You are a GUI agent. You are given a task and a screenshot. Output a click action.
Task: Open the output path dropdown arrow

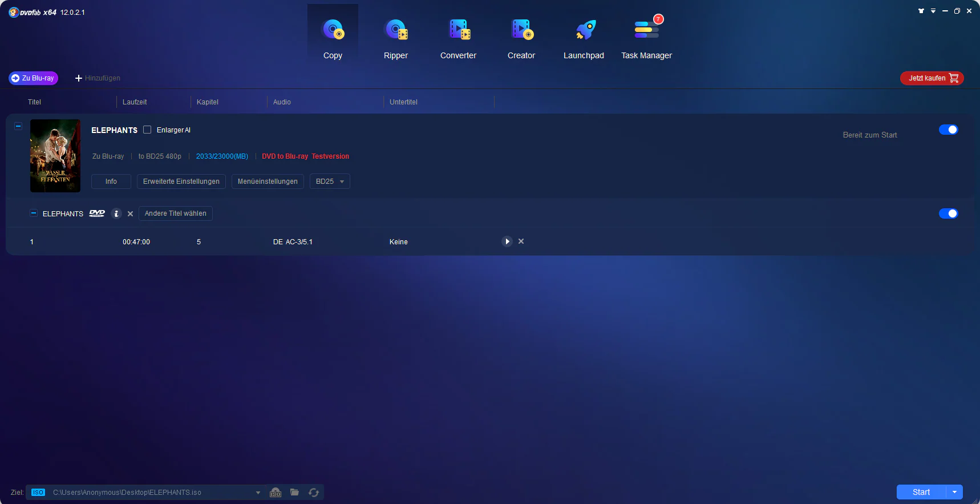[x=258, y=493]
